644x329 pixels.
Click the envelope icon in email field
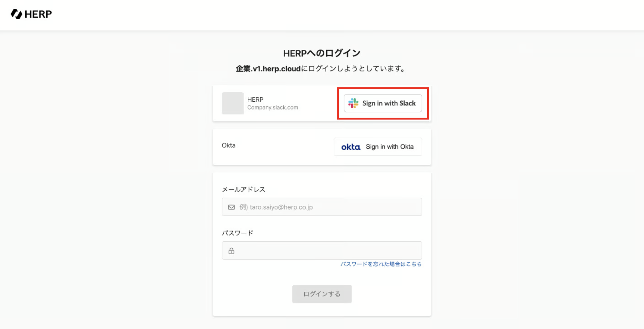[231, 207]
